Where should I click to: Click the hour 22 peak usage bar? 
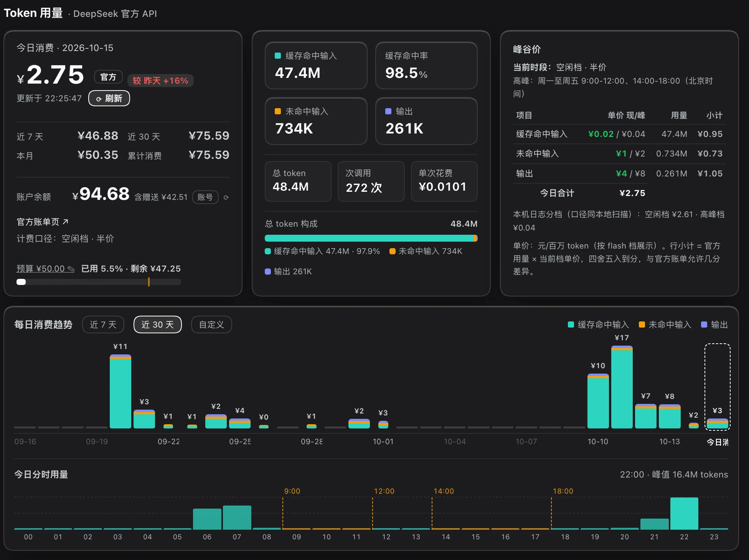coord(684,514)
